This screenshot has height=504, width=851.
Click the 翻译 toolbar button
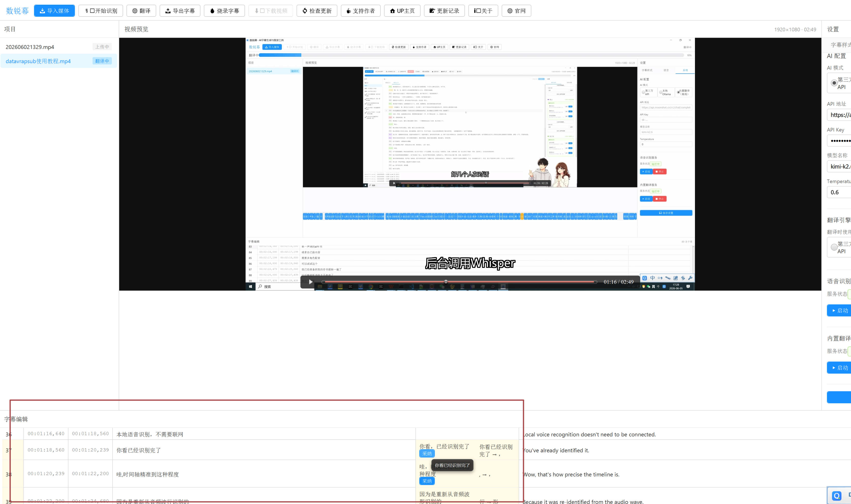pyautogui.click(x=141, y=11)
